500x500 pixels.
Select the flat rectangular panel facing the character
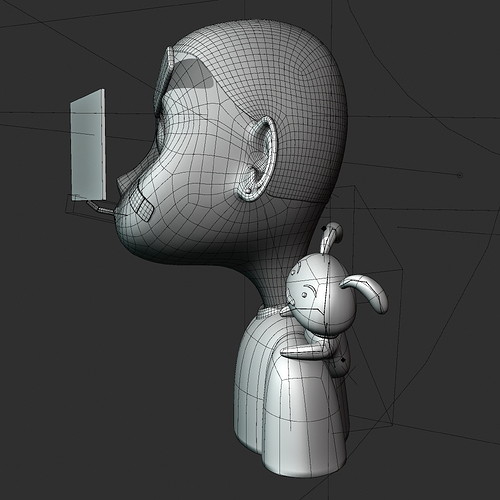(88, 145)
